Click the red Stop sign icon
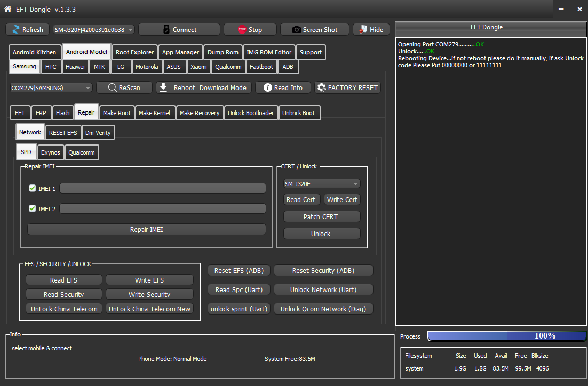Image resolution: width=588 pixels, height=386 pixels. (242, 30)
